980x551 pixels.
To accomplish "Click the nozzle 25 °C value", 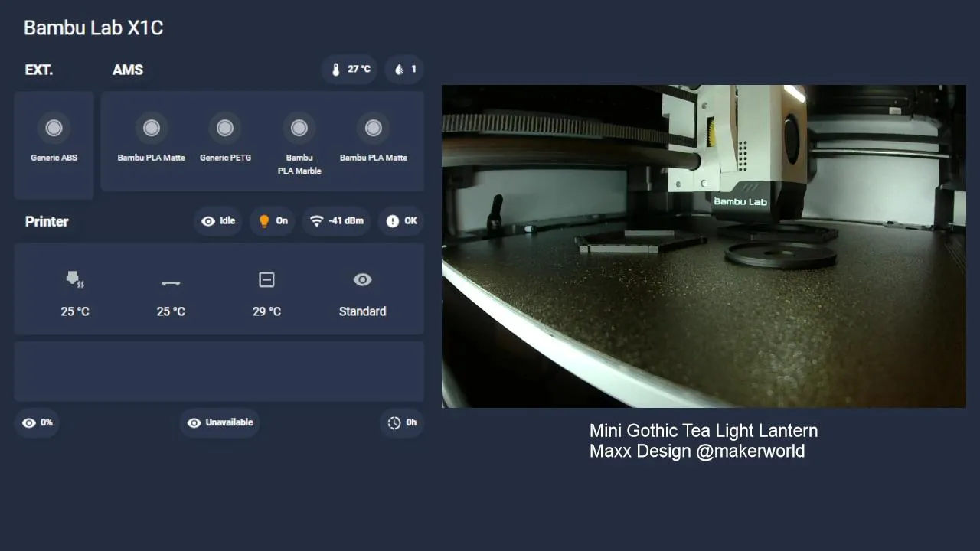I will point(75,311).
